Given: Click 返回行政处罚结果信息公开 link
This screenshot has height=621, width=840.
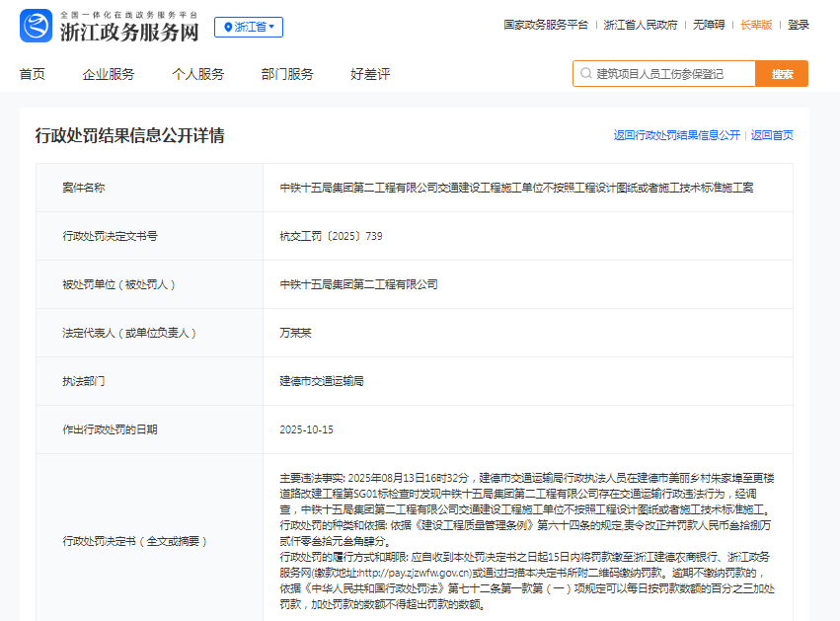Looking at the screenshot, I should [676, 135].
